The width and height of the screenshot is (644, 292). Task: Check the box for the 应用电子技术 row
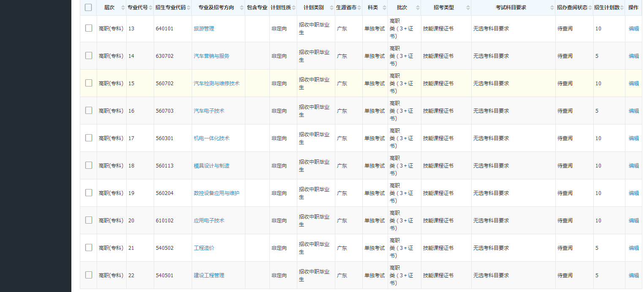[89, 220]
